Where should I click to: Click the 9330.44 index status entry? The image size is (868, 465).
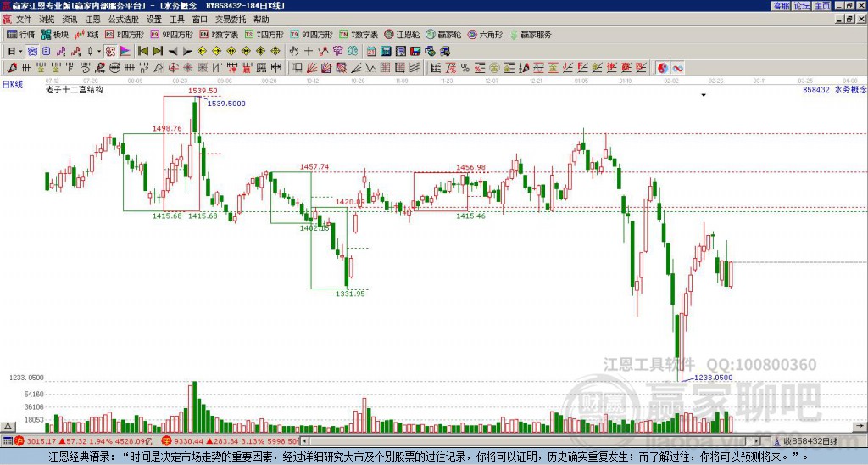click(x=231, y=441)
